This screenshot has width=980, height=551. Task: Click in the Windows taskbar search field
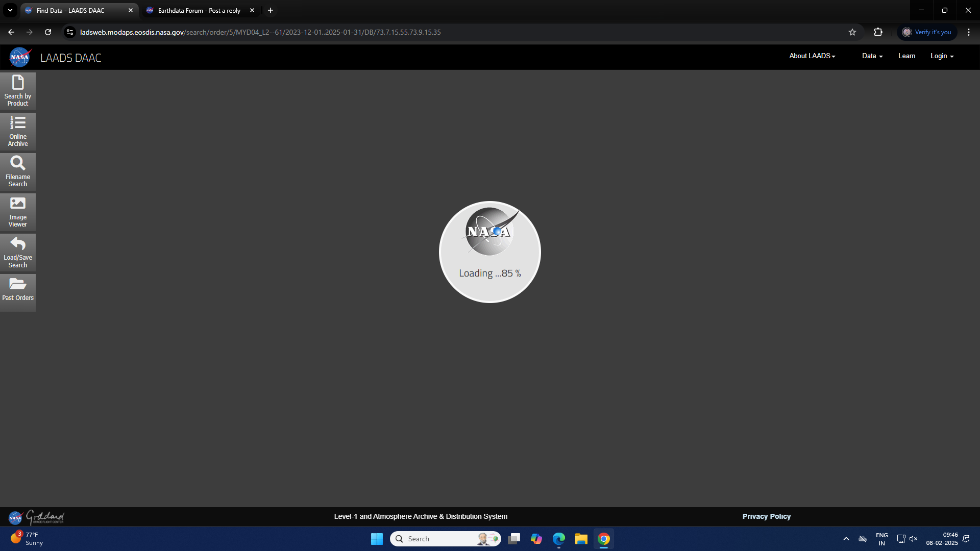[x=444, y=538]
